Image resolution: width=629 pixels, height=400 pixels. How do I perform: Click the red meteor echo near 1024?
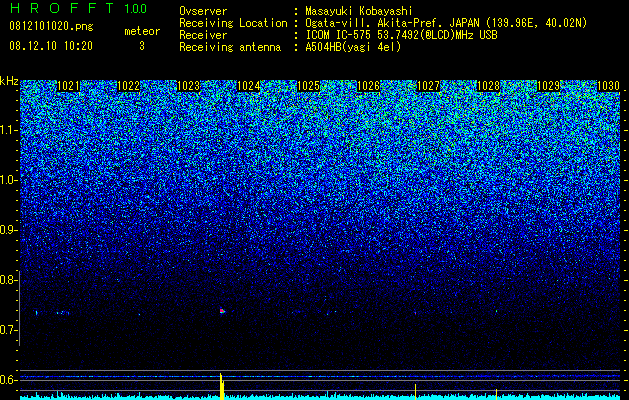pyautogui.click(x=222, y=311)
